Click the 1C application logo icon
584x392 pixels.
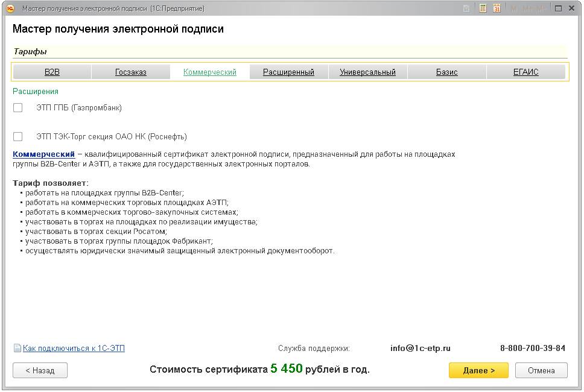click(10, 8)
